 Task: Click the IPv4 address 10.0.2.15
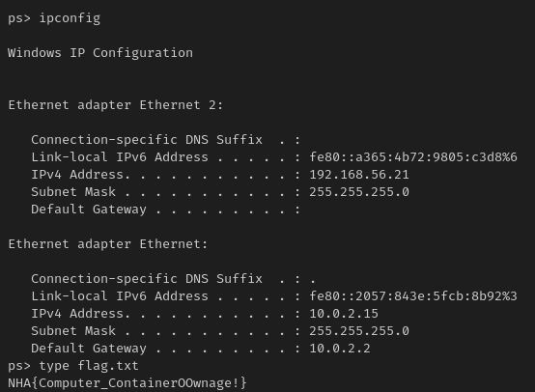pos(344,314)
